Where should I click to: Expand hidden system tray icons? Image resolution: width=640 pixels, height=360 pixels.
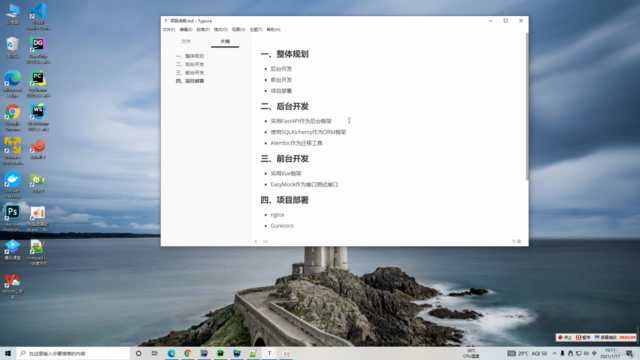click(554, 353)
